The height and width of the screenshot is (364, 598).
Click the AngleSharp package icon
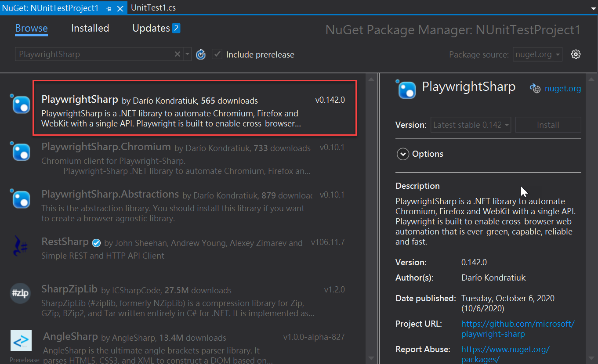pyautogui.click(x=21, y=341)
